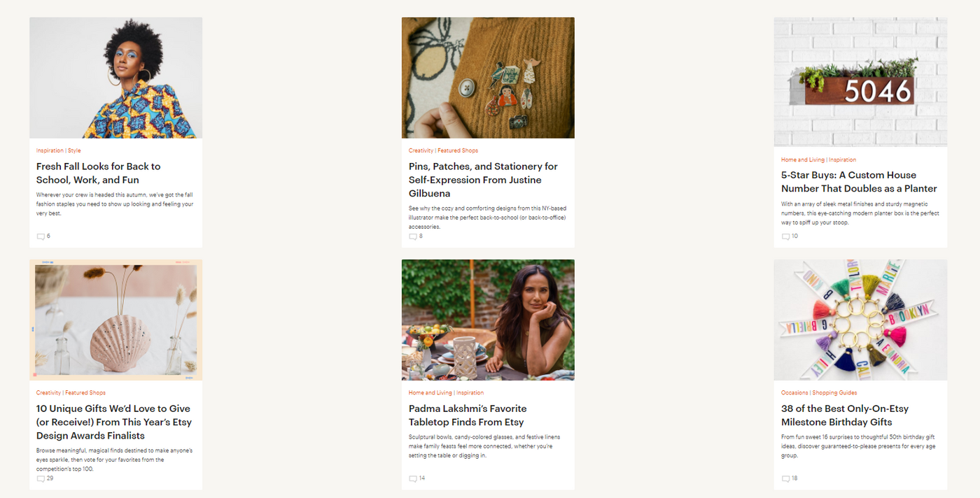Select 'Home and Living' tag on Padma card
The height and width of the screenshot is (498, 980).
pos(430,392)
